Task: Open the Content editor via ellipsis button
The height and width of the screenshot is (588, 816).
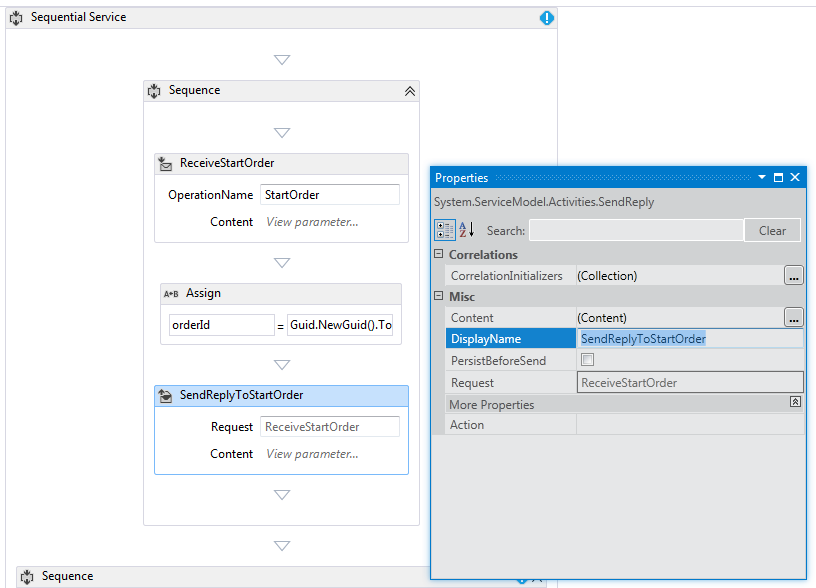Action: [x=795, y=317]
